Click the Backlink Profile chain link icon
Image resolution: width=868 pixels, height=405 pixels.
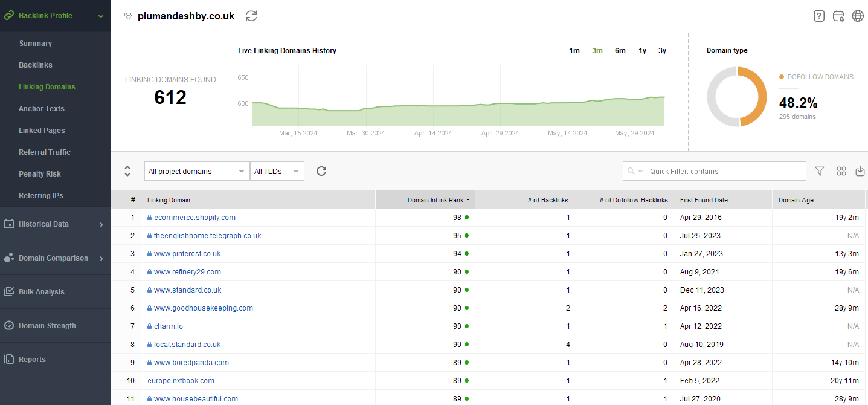coord(9,16)
